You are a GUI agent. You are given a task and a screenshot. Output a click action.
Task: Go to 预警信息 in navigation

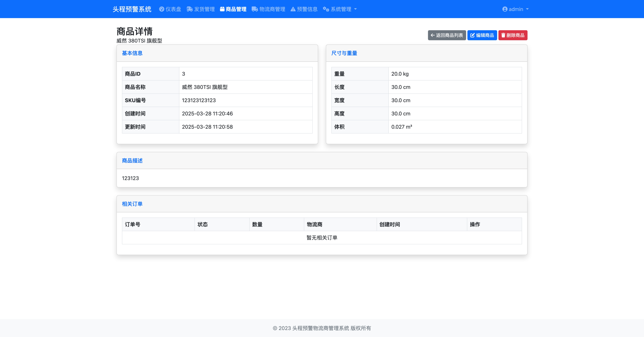pyautogui.click(x=307, y=9)
